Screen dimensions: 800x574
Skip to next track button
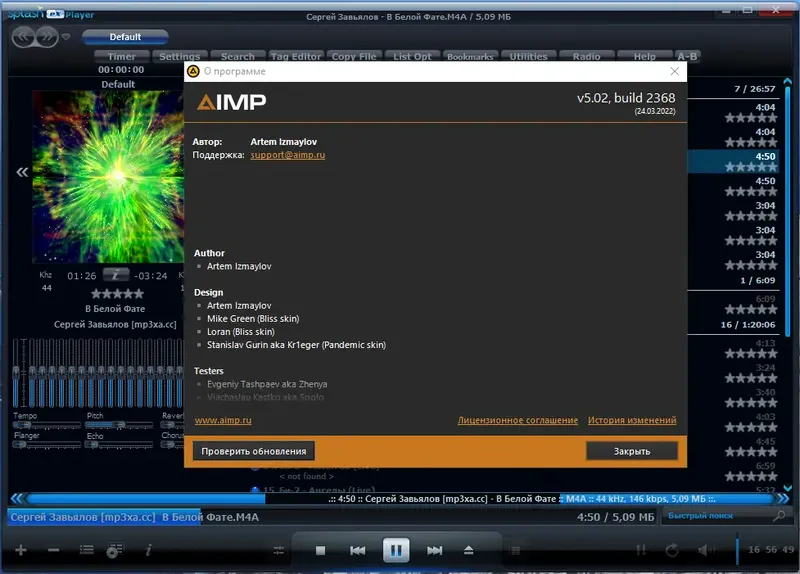(x=434, y=550)
